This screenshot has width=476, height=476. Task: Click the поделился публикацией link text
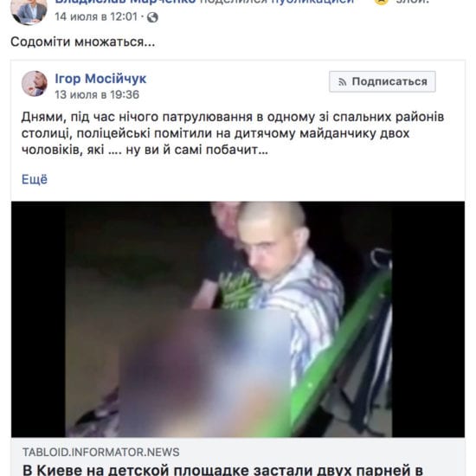pyautogui.click(x=277, y=2)
